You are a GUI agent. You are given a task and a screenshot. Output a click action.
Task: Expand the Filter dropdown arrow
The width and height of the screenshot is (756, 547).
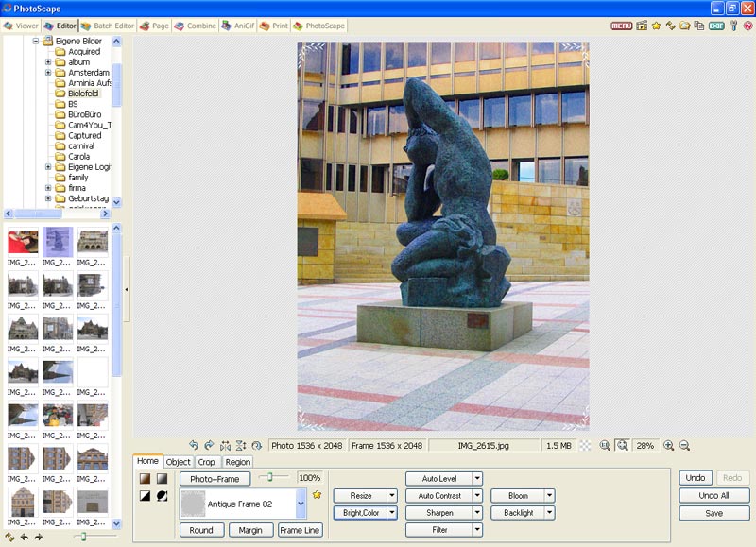pos(477,530)
